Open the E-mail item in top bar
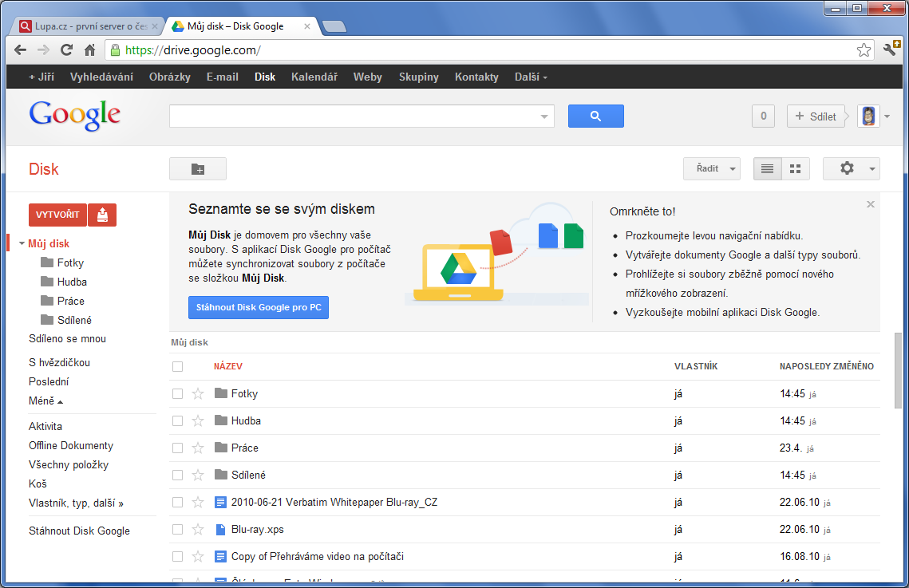 pyautogui.click(x=222, y=77)
